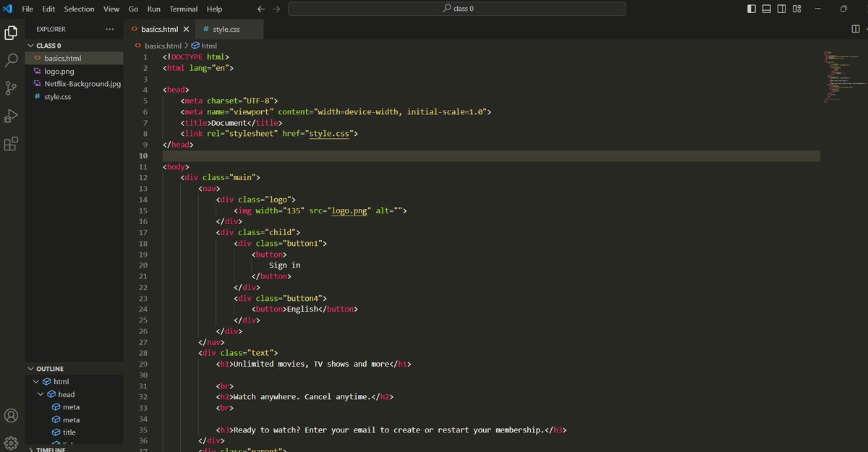This screenshot has height=452, width=868.
Task: Collapse the OUTLINE section
Action: pos(72,369)
